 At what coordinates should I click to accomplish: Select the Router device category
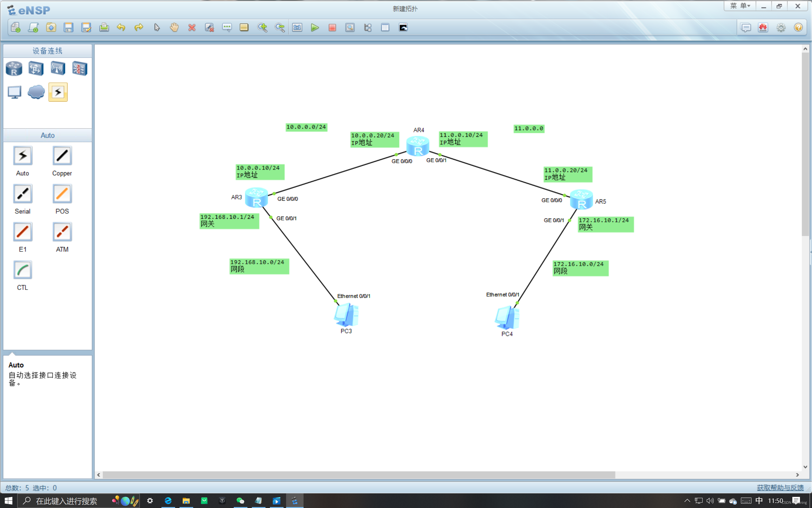(x=14, y=69)
